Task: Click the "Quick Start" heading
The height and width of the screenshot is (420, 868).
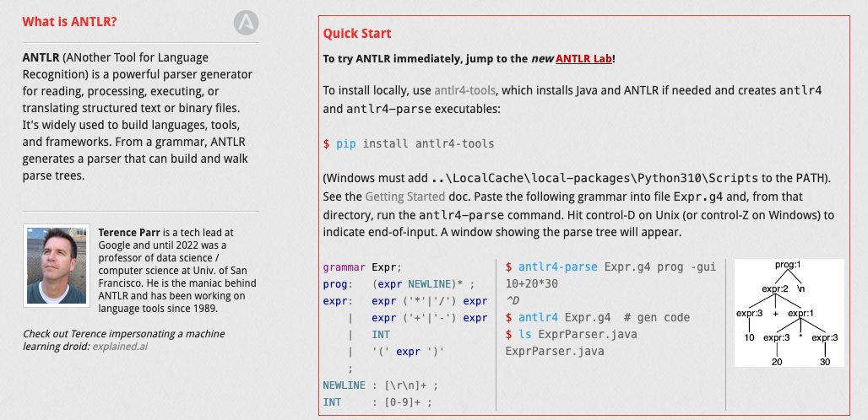Action: pos(357,34)
